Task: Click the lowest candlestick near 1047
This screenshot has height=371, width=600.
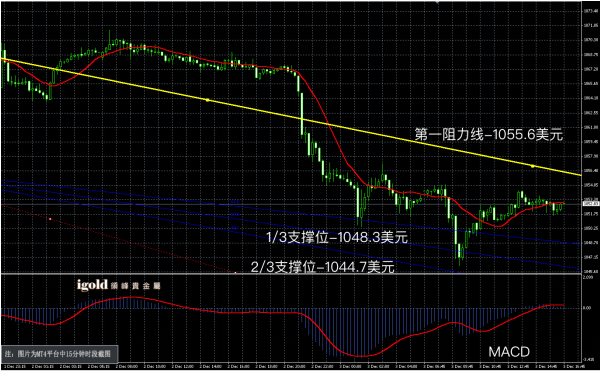Action: click(460, 252)
